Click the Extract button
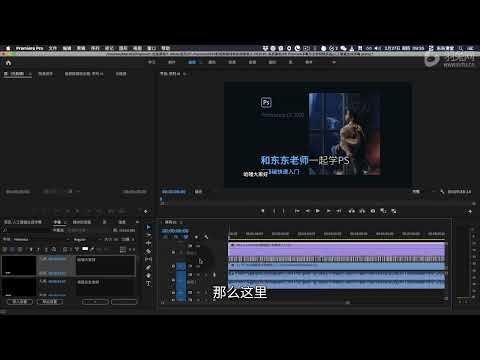Image resolution: width=480 pixels, height=360 pixels. (x=362, y=211)
